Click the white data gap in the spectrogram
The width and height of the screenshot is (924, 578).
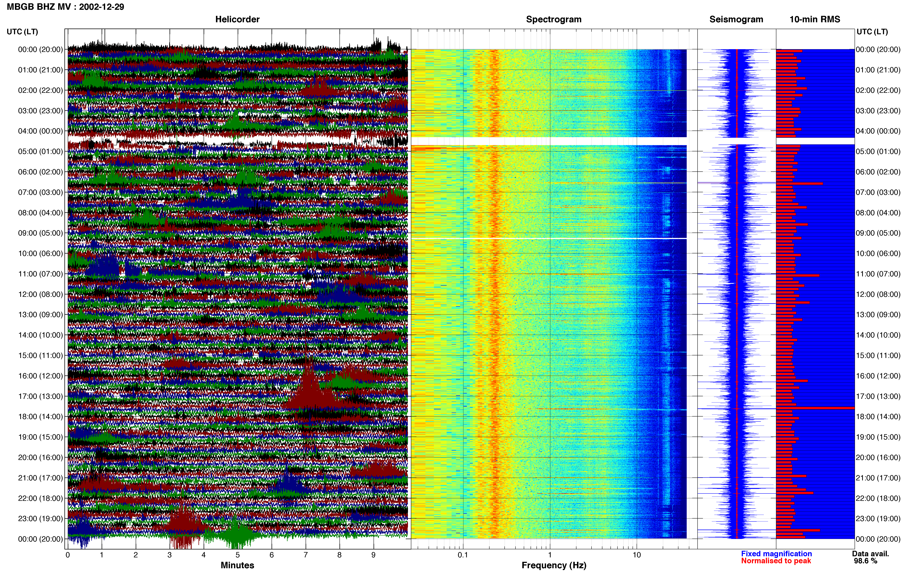[549, 141]
